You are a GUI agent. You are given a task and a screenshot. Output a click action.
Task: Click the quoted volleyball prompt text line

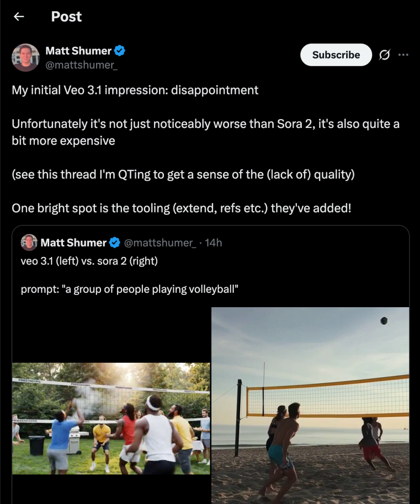pyautogui.click(x=129, y=289)
